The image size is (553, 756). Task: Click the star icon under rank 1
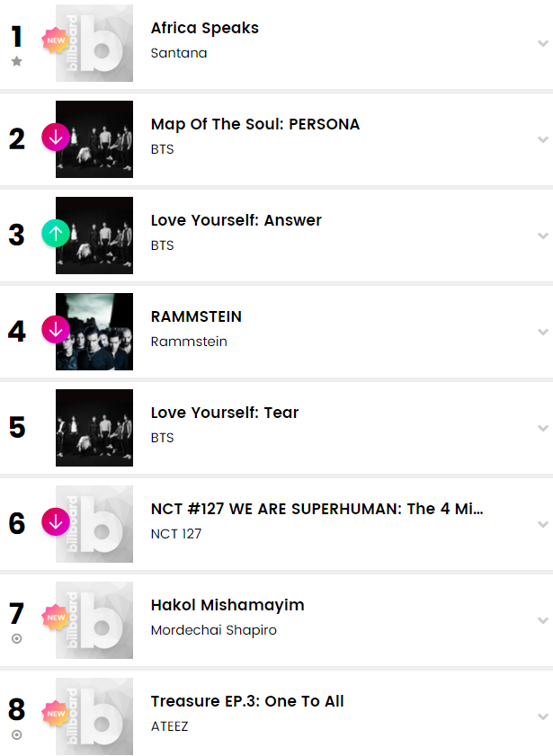(x=16, y=62)
